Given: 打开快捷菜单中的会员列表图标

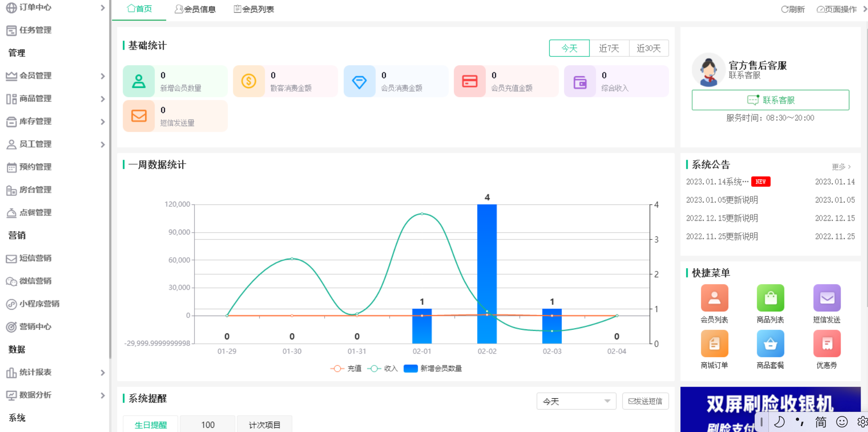Looking at the screenshot, I should (x=714, y=297).
